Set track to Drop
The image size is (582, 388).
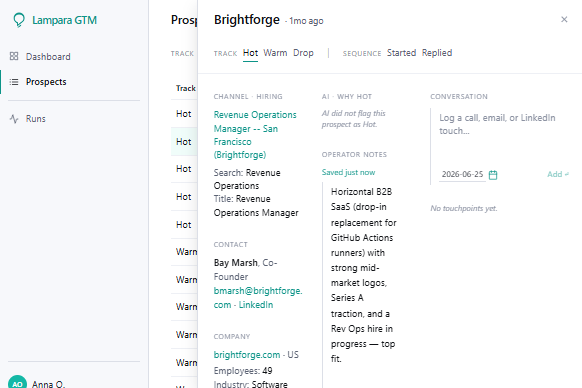[303, 53]
